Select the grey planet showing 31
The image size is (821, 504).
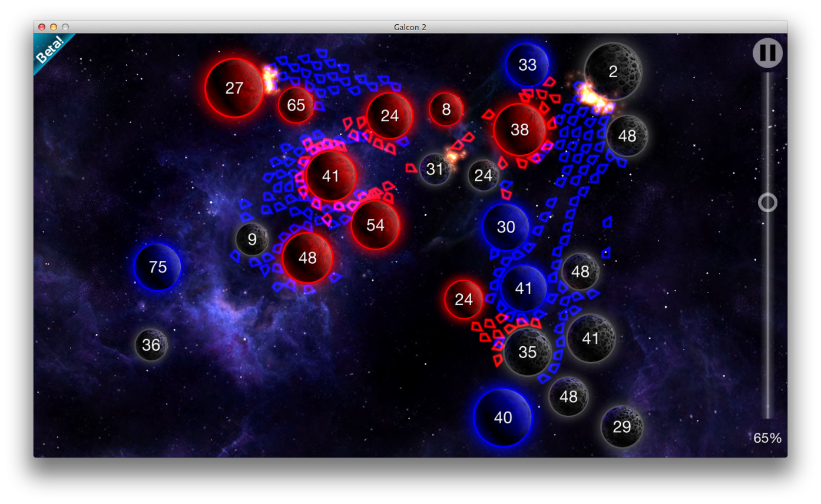click(x=435, y=170)
